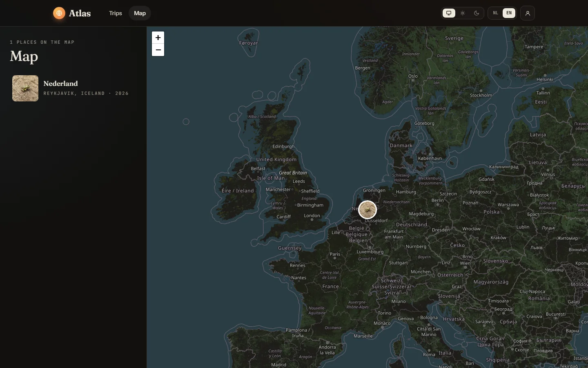
Task: Click the Atlas globe logo icon
Action: 59,13
